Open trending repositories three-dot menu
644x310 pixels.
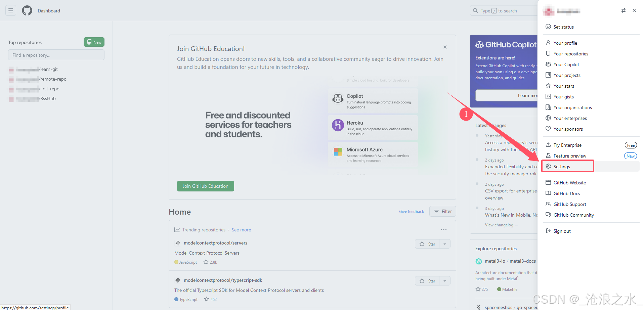click(x=444, y=230)
